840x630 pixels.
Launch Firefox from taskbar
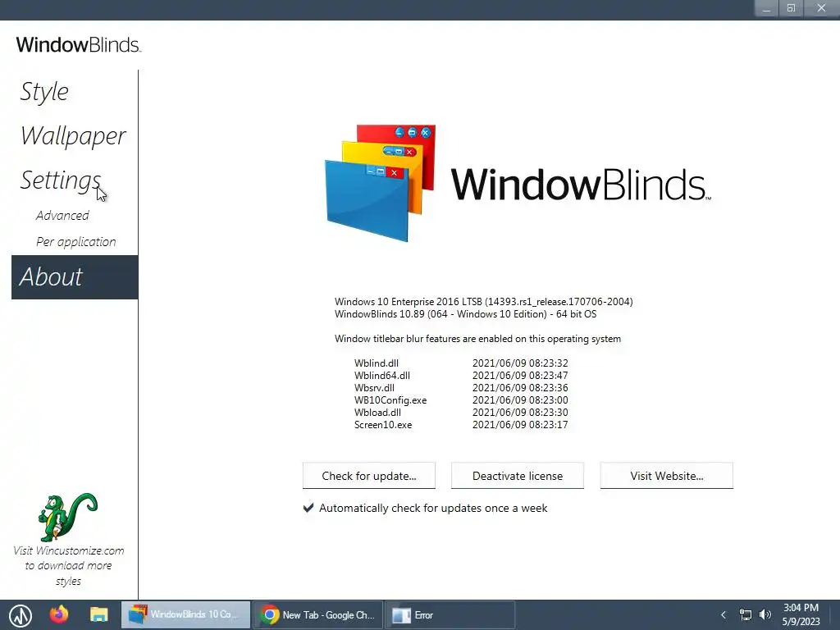[59, 614]
